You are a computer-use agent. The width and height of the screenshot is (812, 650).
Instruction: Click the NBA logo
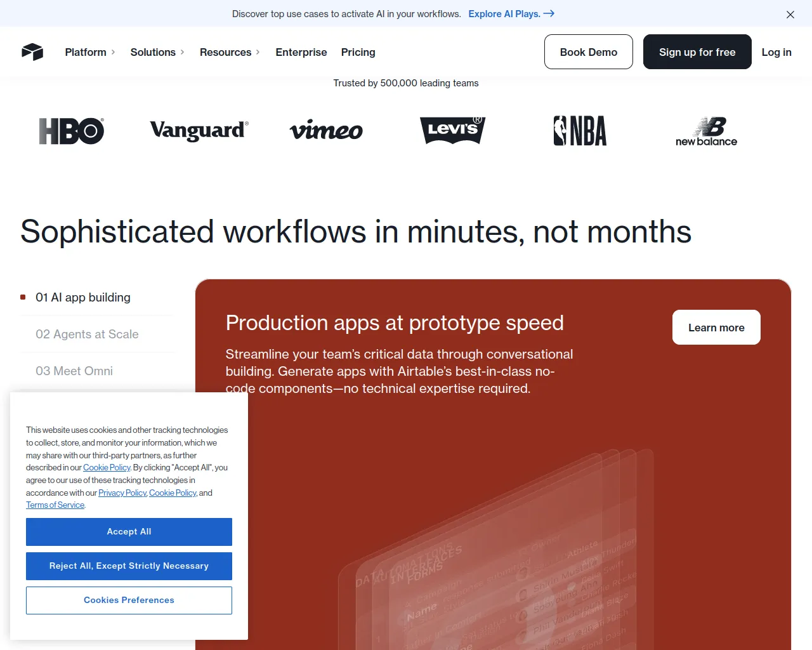(580, 131)
